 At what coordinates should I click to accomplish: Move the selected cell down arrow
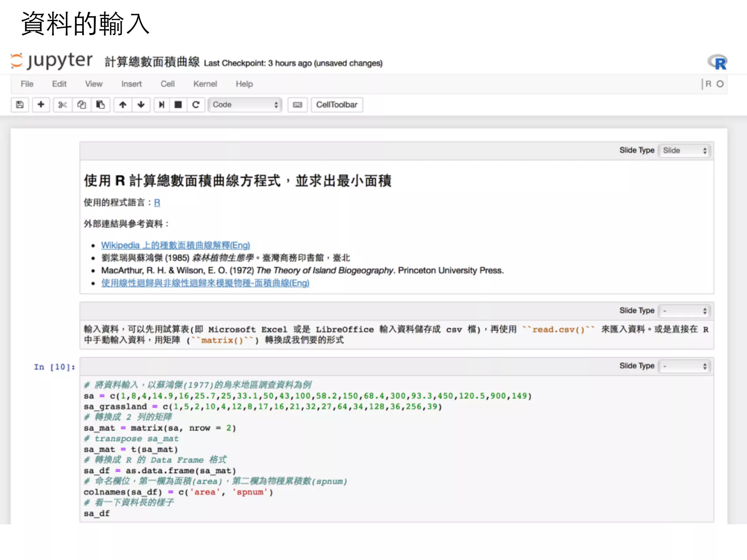pos(141,105)
